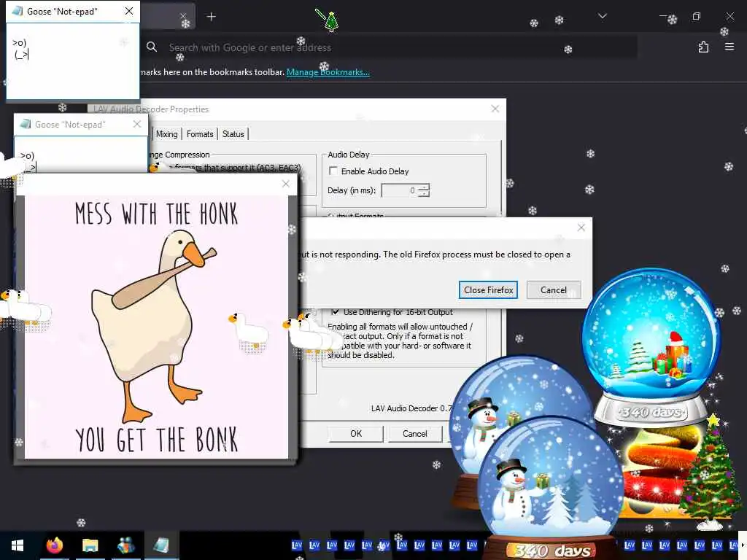Select the notepad icon on the taskbar

(161, 545)
